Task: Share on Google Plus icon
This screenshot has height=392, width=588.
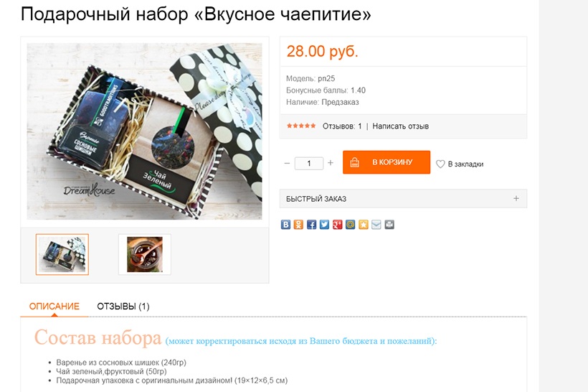Action: coord(338,225)
